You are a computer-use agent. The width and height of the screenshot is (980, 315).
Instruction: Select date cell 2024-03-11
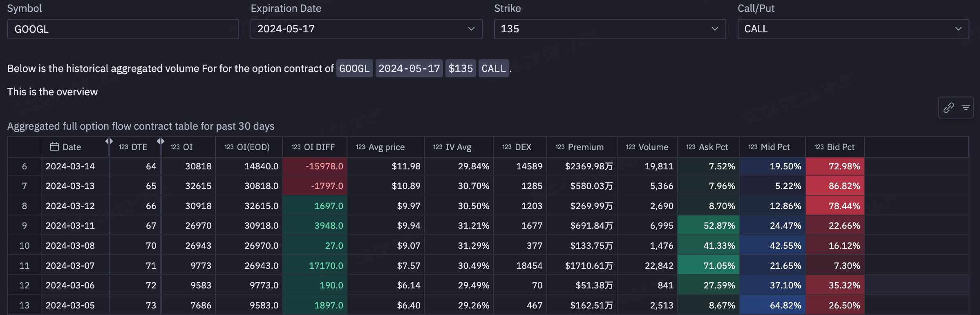coord(75,225)
